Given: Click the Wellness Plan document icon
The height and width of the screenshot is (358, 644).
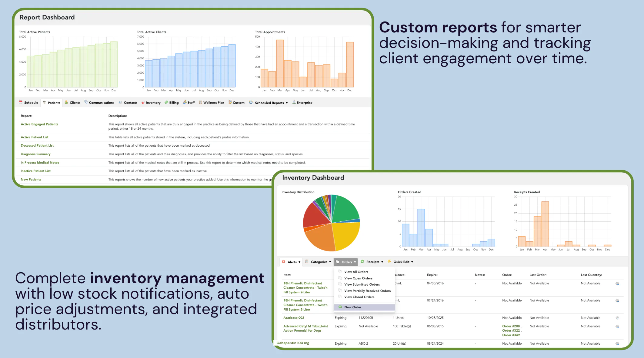Looking at the screenshot, I should click(x=200, y=102).
